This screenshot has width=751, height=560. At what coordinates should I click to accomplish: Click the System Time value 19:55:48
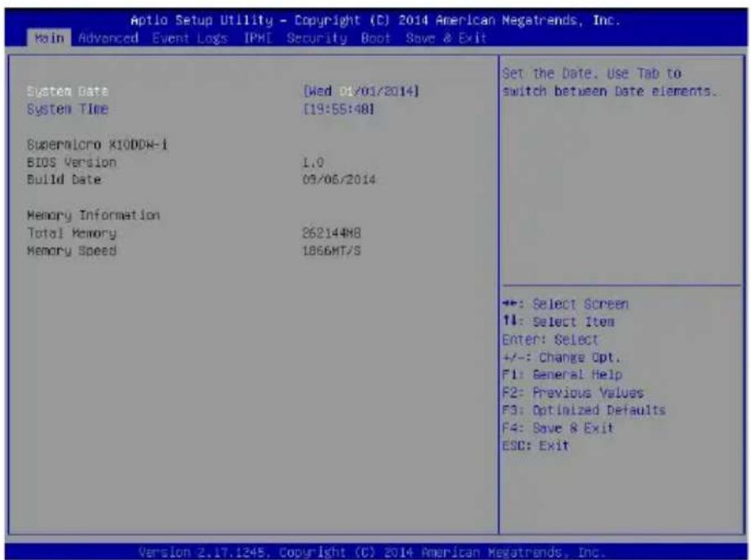tap(339, 109)
